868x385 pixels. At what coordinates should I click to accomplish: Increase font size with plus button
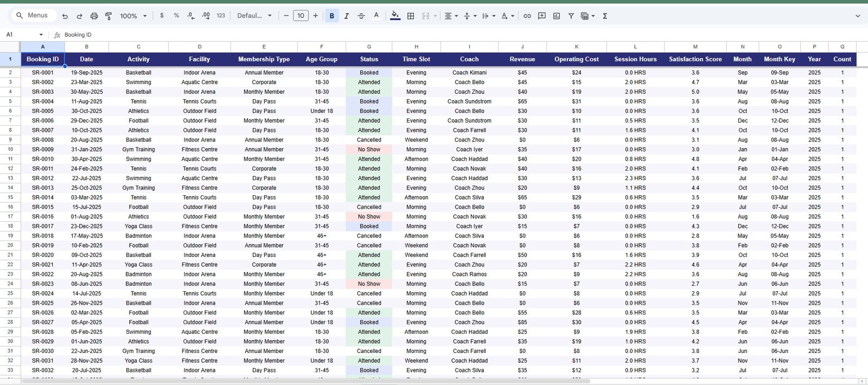tap(315, 16)
